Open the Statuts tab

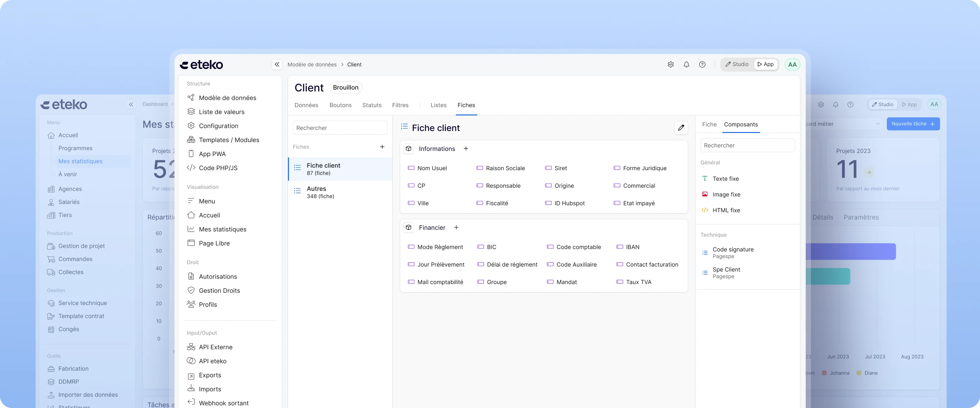point(372,105)
